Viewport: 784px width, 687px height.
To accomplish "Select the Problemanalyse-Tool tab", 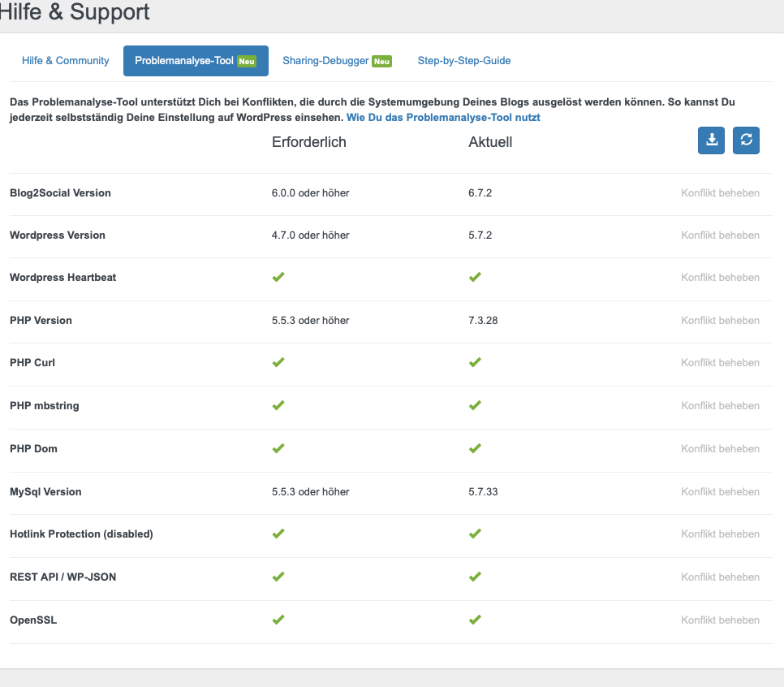I will (196, 61).
